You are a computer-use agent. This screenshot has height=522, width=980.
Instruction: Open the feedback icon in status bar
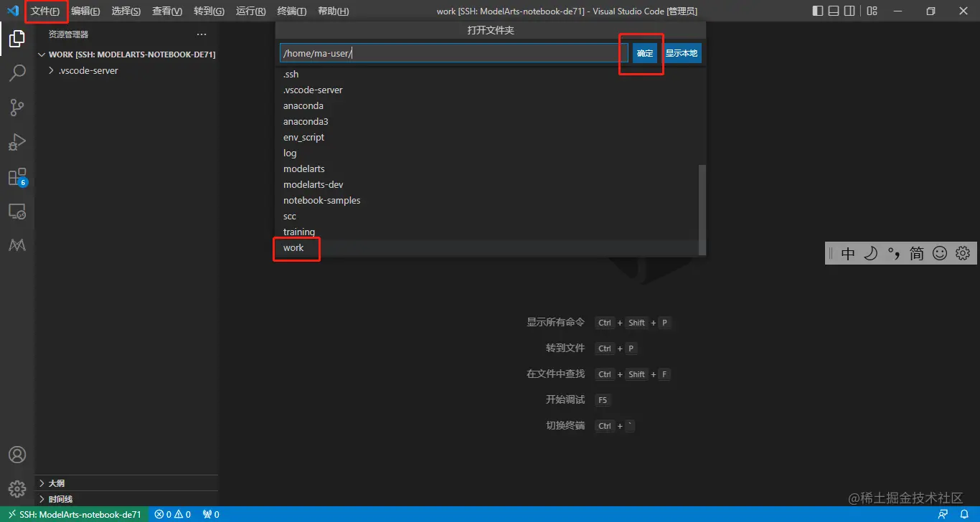coord(943,514)
